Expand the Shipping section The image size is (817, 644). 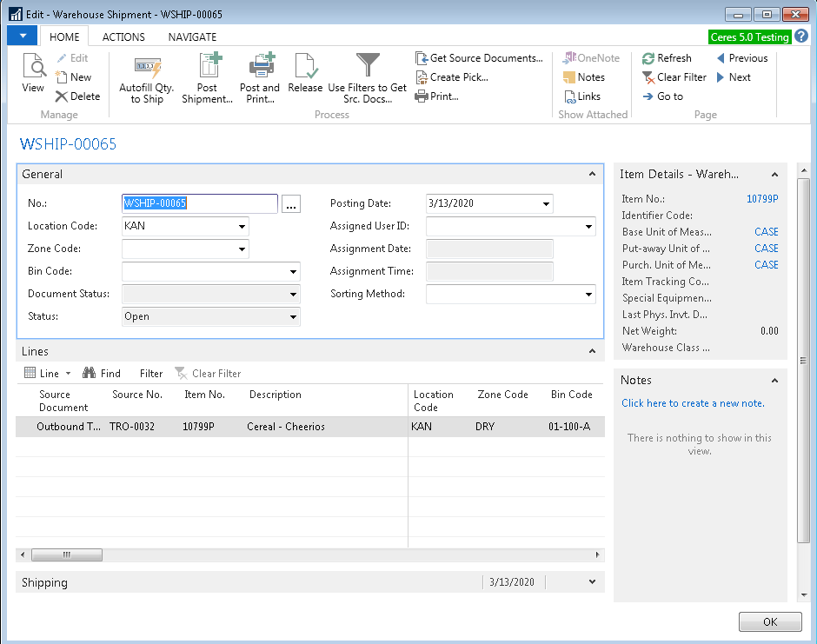[592, 582]
